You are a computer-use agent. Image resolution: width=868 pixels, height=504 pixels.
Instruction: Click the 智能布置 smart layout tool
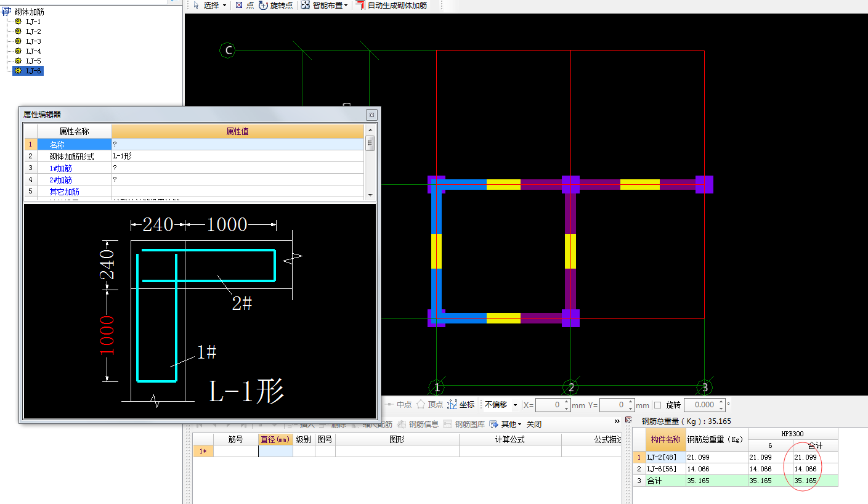click(322, 5)
